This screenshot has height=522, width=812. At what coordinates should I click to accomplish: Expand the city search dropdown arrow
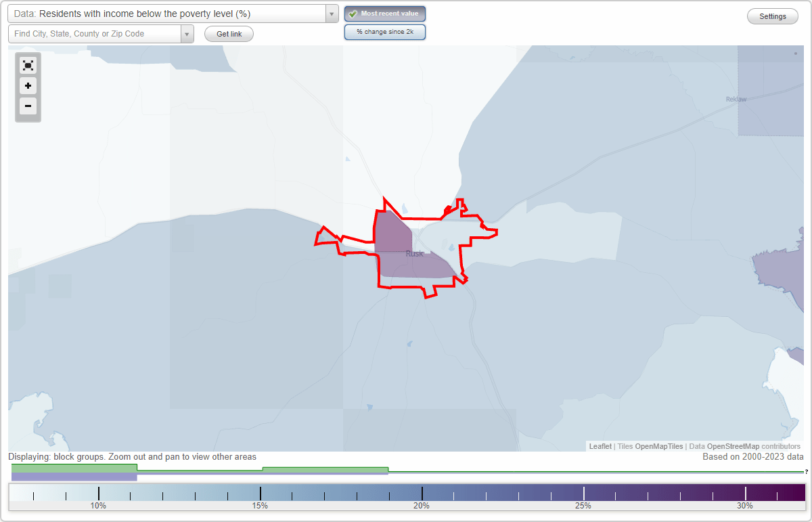(187, 32)
